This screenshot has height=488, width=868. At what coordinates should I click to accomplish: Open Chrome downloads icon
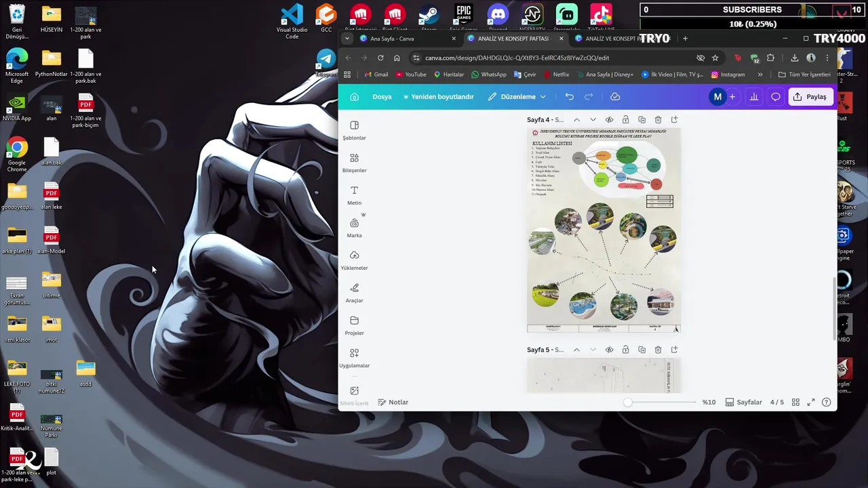(x=794, y=58)
